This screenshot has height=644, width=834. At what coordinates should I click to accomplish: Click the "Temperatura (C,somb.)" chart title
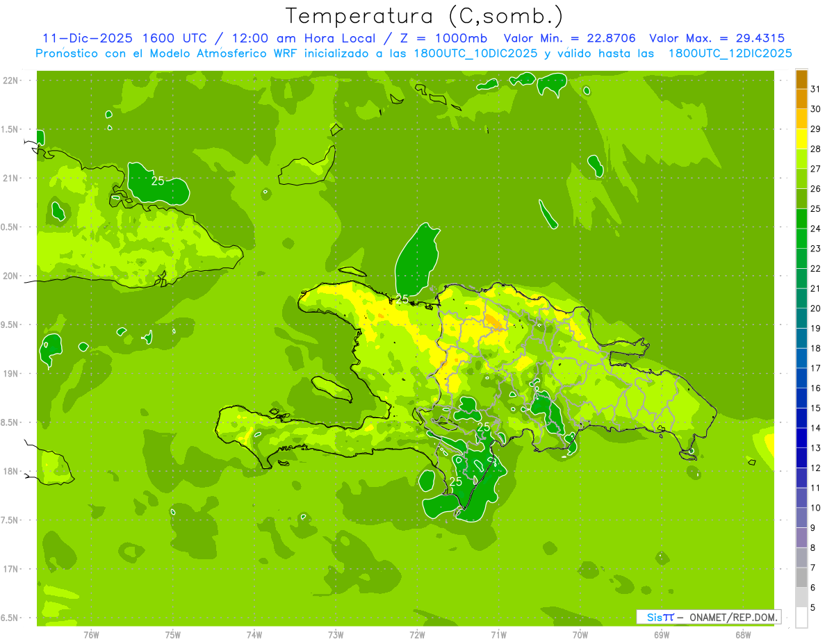point(424,17)
